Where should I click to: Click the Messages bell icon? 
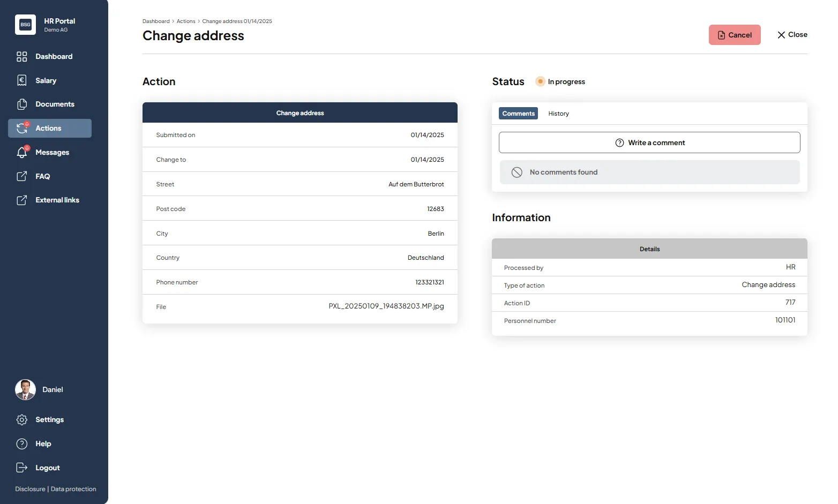point(22,153)
